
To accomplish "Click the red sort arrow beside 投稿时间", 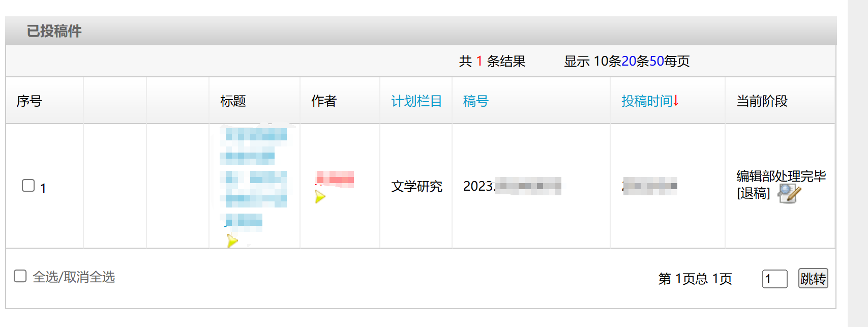I will (676, 101).
